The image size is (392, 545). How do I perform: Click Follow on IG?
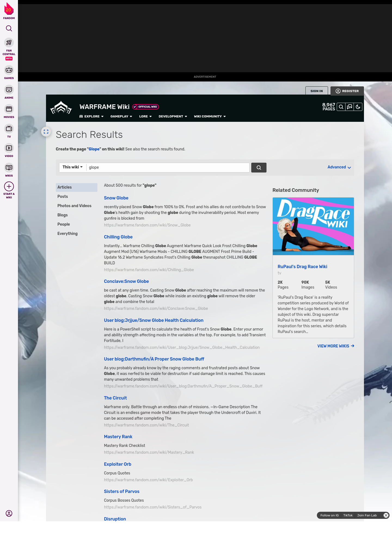(x=329, y=515)
